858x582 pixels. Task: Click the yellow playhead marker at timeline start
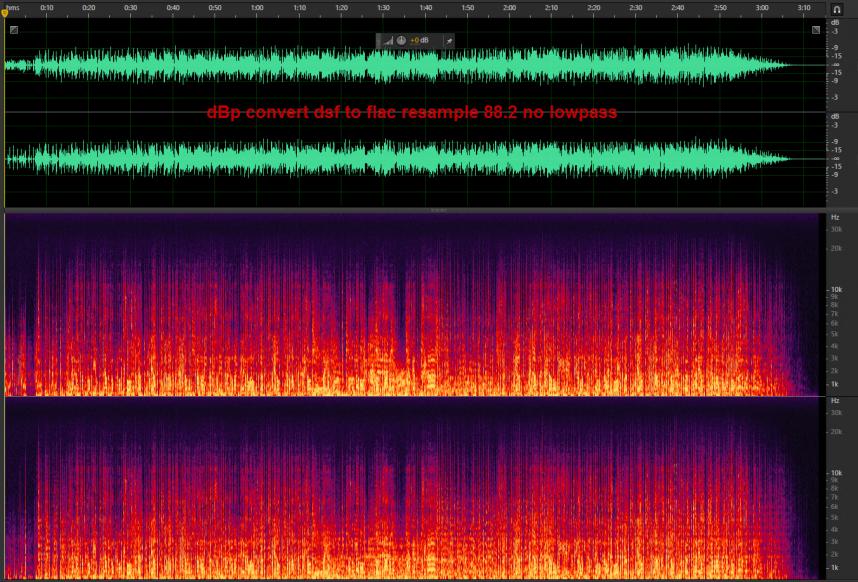coord(5,13)
